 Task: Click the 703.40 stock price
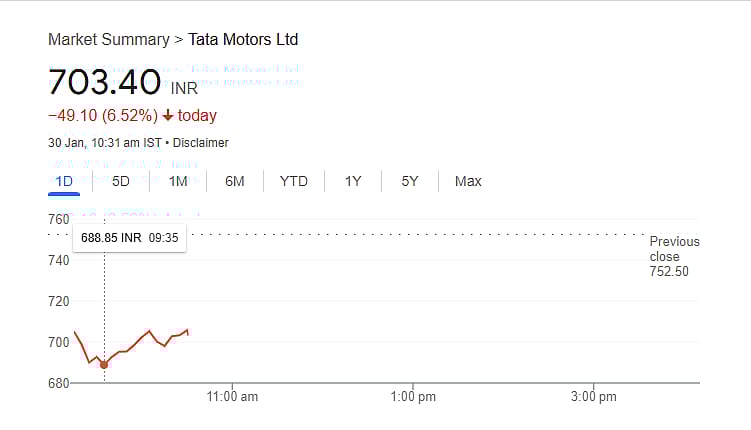pyautogui.click(x=105, y=81)
